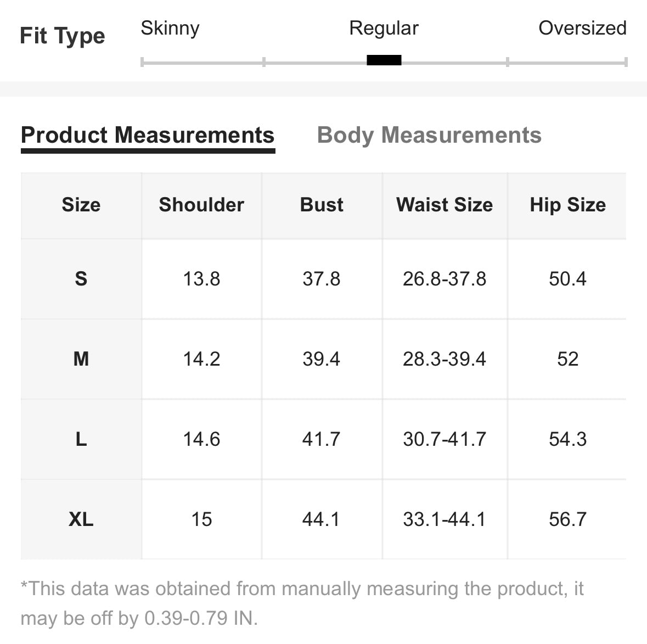The width and height of the screenshot is (647, 644).
Task: Select the Product Measurements tab
Action: (148, 135)
